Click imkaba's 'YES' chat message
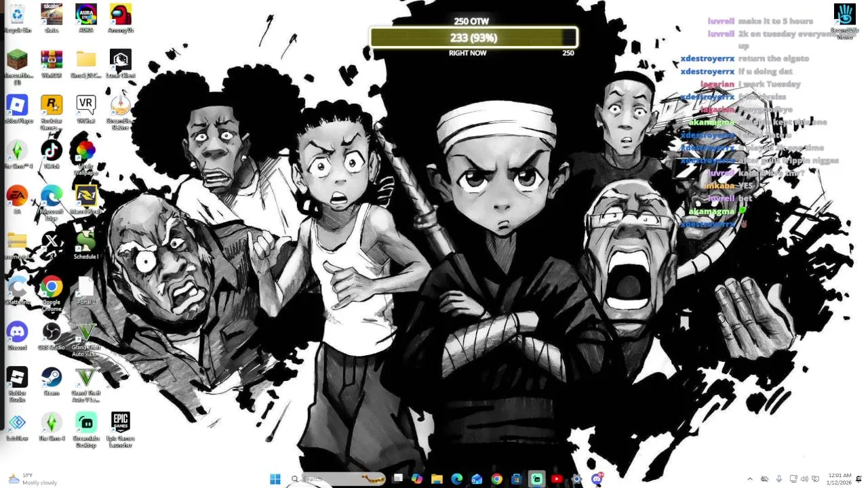 (x=745, y=186)
